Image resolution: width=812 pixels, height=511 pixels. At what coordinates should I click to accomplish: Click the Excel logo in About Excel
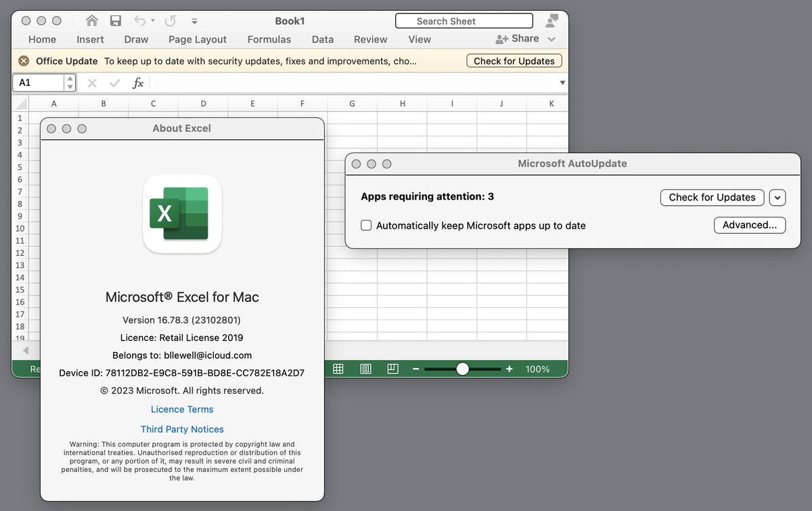tap(182, 214)
